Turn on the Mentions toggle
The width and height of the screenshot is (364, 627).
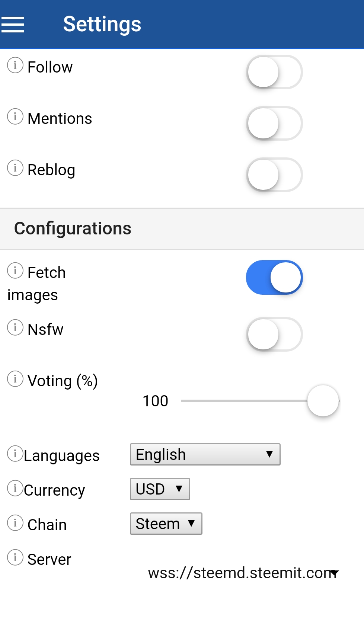pyautogui.click(x=274, y=124)
